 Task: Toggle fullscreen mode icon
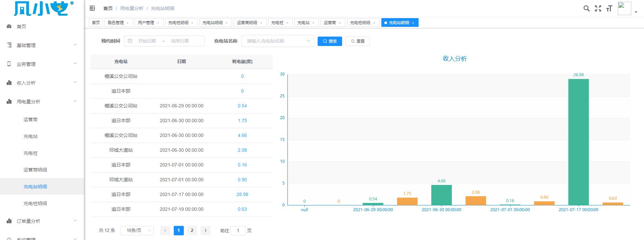pos(598,8)
